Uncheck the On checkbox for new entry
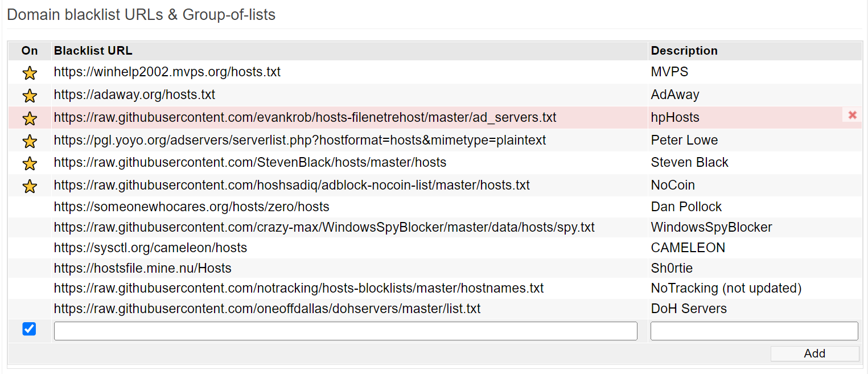This screenshot has height=374, width=868. click(x=29, y=328)
